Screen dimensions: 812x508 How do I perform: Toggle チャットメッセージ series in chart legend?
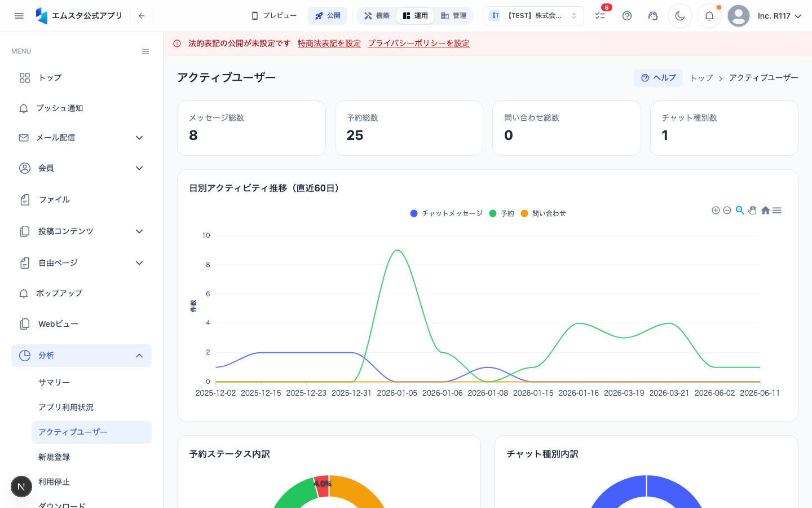[447, 213]
